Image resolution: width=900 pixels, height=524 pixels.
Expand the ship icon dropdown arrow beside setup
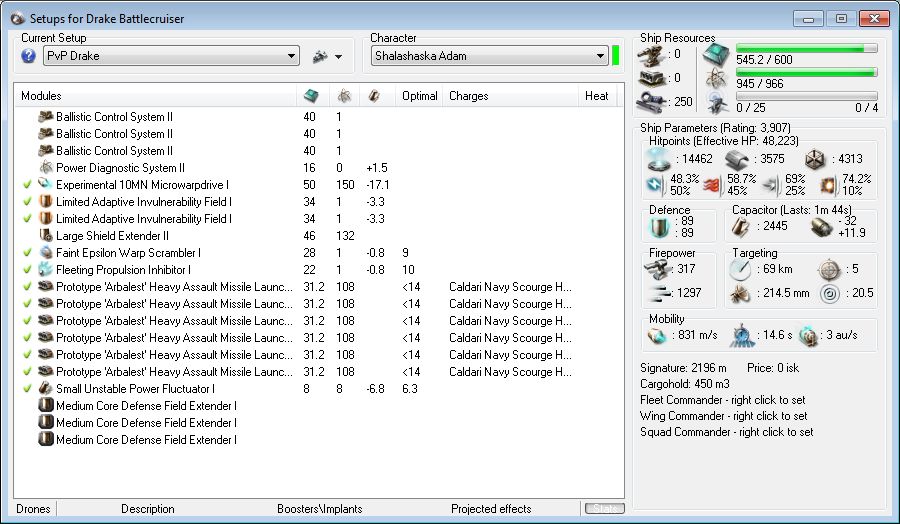pos(338,57)
